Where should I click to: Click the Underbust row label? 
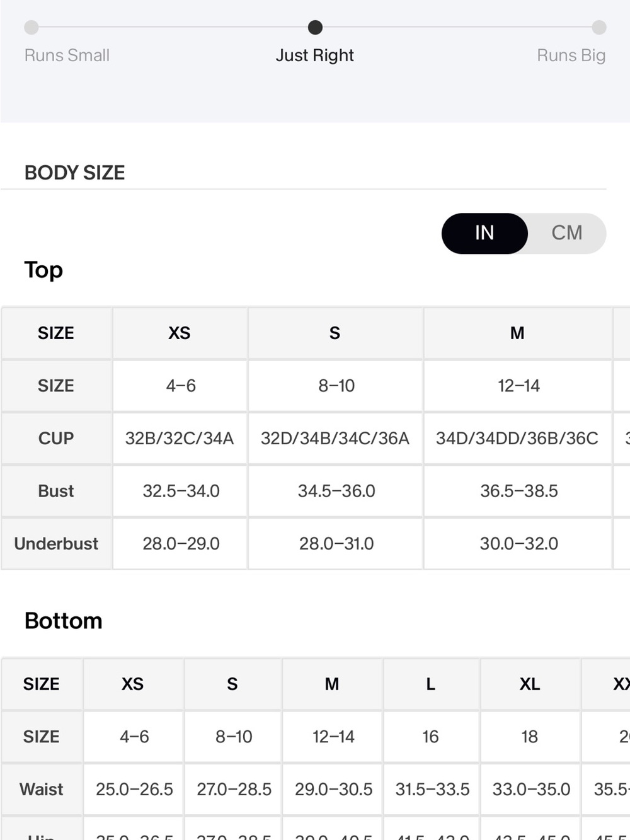click(x=56, y=543)
